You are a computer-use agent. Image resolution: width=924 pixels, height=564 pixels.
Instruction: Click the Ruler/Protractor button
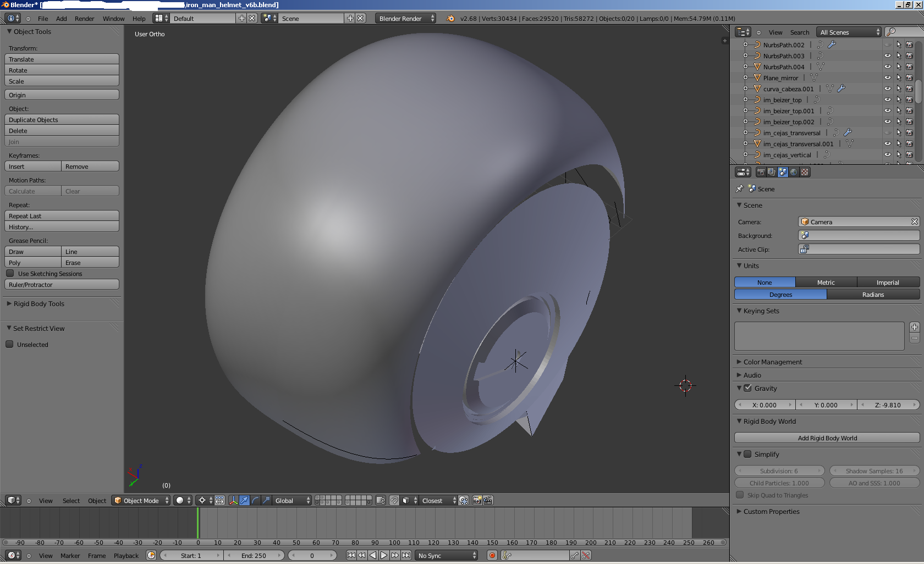pos(62,284)
